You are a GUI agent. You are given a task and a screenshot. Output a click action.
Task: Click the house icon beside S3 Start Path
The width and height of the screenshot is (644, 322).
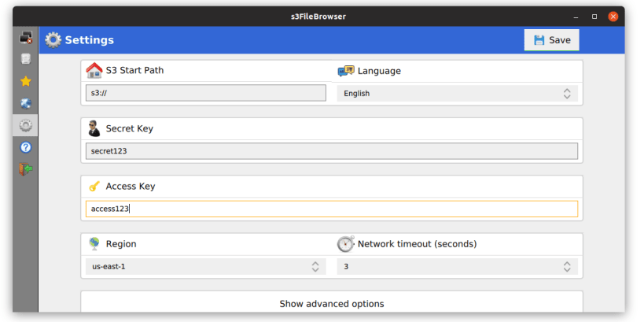click(94, 71)
